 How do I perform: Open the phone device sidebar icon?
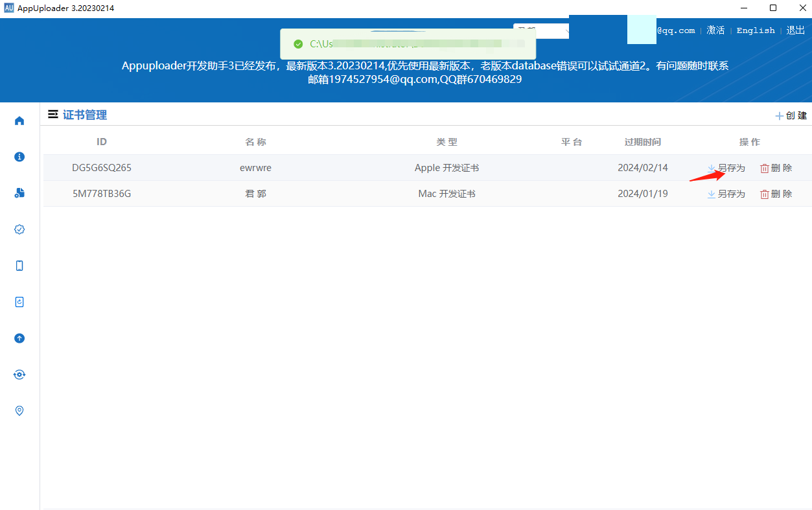[x=19, y=266]
